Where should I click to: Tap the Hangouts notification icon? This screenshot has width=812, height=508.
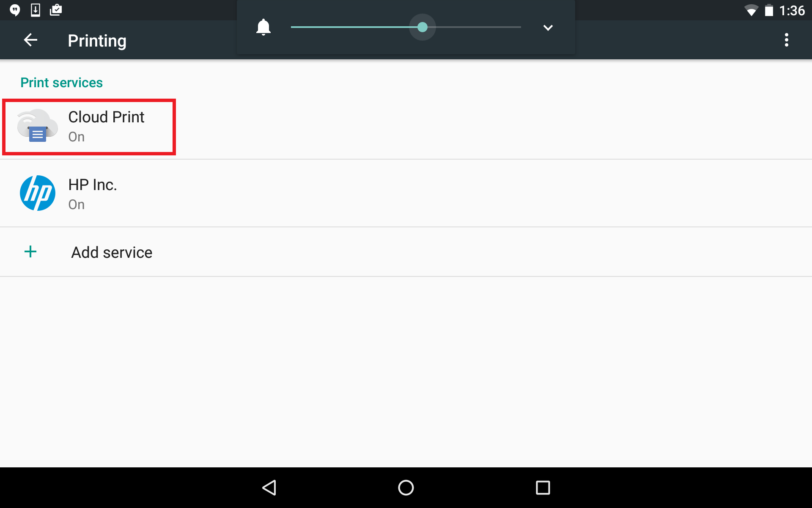(15, 10)
